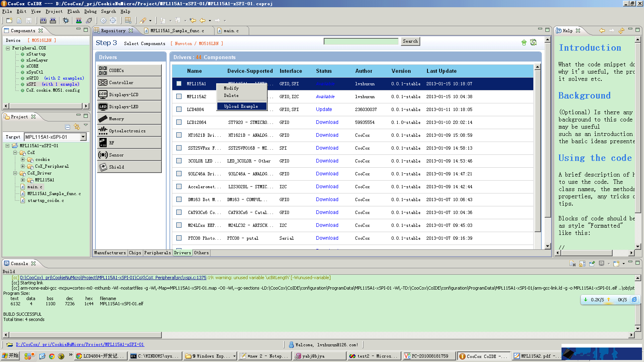Close the Repository tab with its X
644x362 pixels.
(131, 31)
